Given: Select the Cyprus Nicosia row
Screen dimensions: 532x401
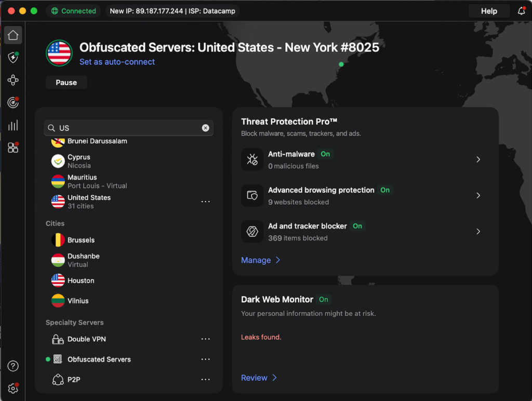Looking at the screenshot, I should tap(129, 161).
